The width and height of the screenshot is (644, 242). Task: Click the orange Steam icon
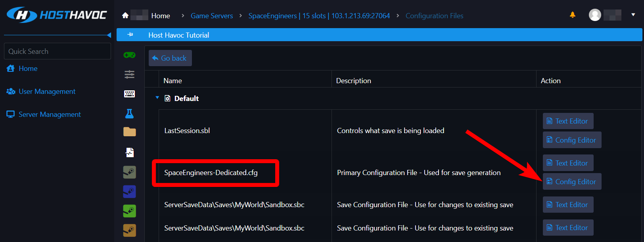point(130,231)
